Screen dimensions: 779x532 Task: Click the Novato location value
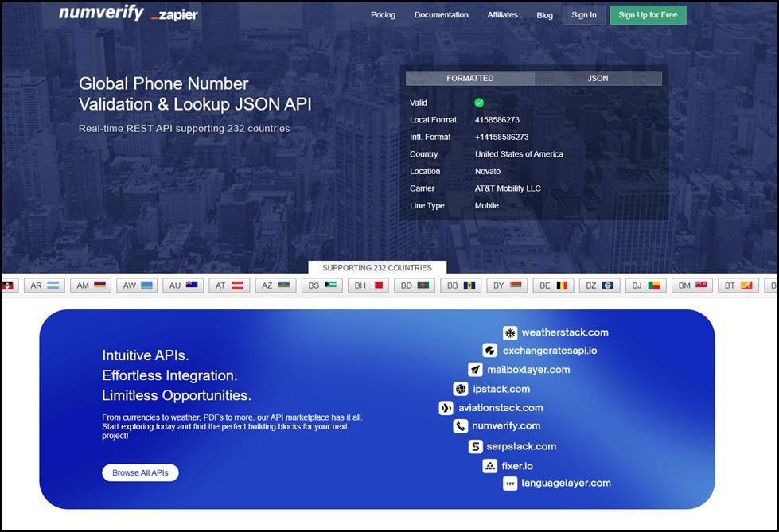pyautogui.click(x=487, y=172)
